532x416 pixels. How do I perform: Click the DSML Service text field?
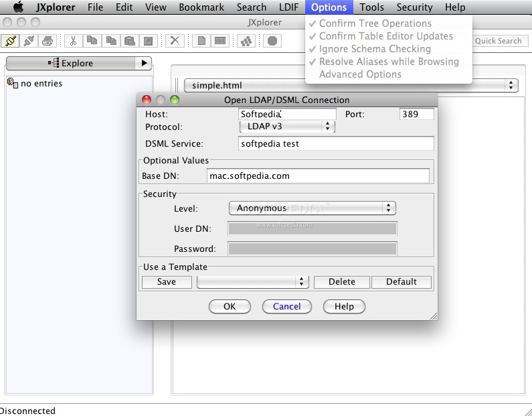(336, 143)
